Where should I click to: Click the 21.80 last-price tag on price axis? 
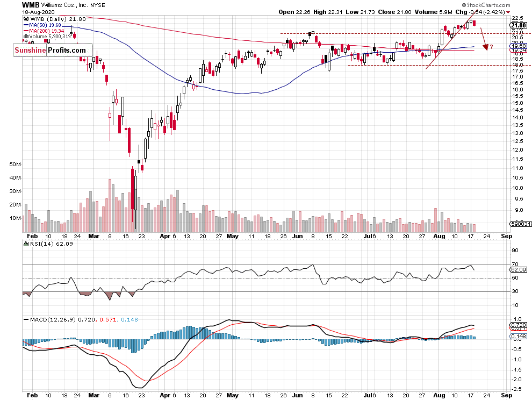click(x=519, y=25)
